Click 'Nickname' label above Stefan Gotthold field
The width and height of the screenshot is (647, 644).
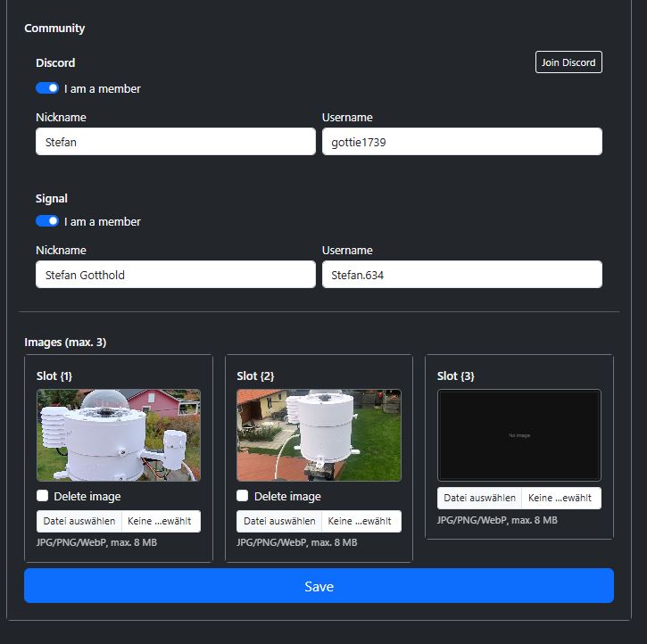coord(61,251)
